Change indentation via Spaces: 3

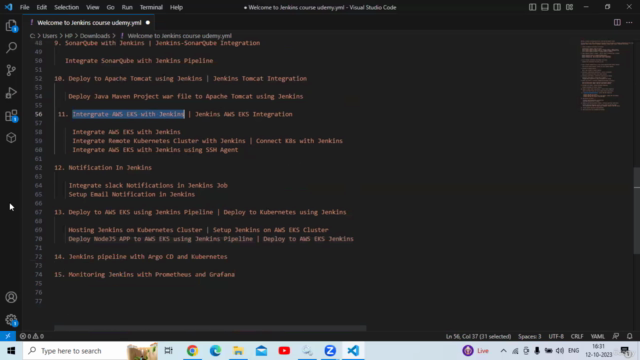point(529,336)
